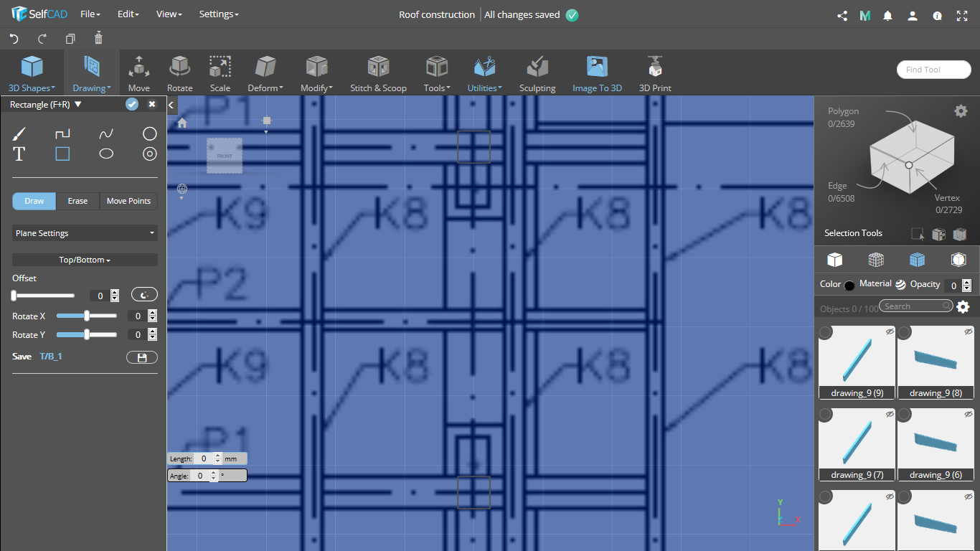Collapse the left panel arrow
This screenshot has height=551, width=980.
coord(171,105)
